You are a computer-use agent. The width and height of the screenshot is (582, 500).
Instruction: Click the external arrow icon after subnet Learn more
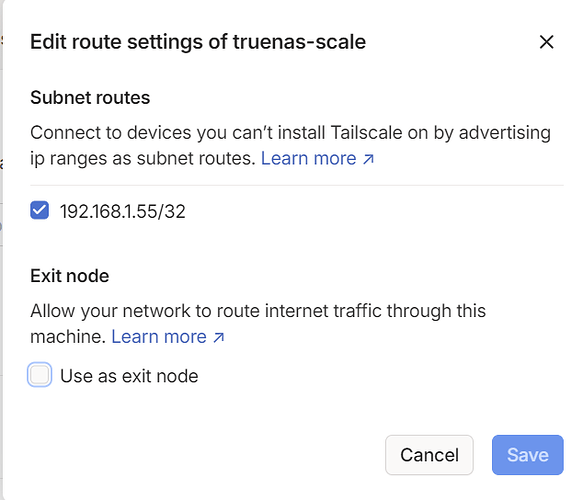368,159
